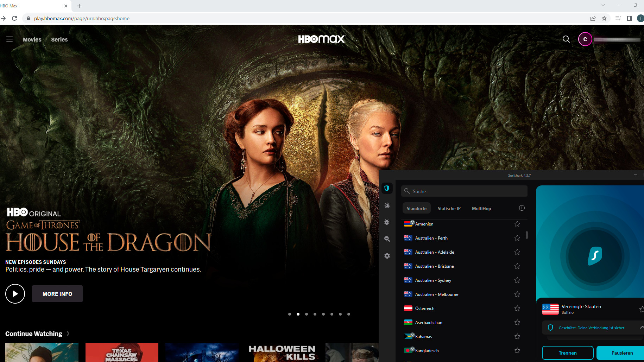
Task: Favorite Australien - Sydney with its star
Action: 517,280
